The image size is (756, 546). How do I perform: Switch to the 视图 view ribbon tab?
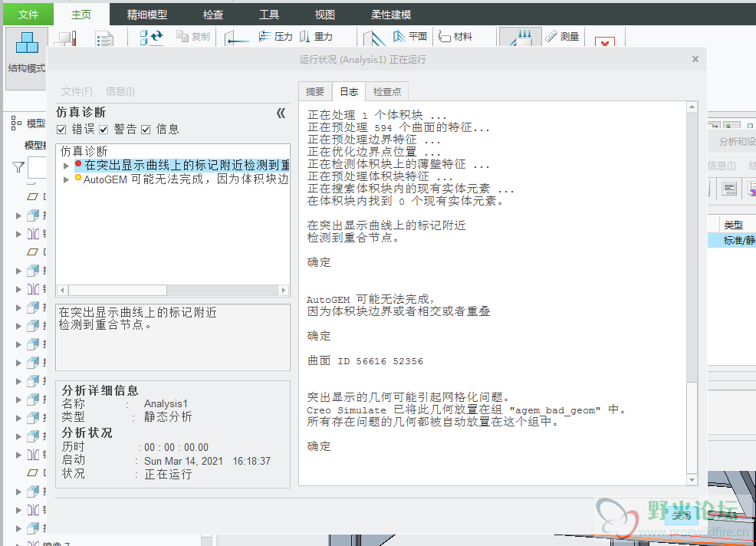click(x=325, y=15)
